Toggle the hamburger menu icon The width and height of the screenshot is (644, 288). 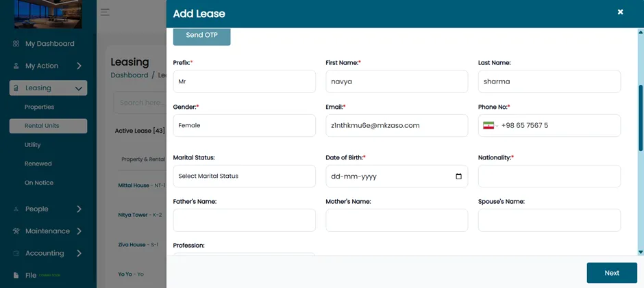point(105,12)
